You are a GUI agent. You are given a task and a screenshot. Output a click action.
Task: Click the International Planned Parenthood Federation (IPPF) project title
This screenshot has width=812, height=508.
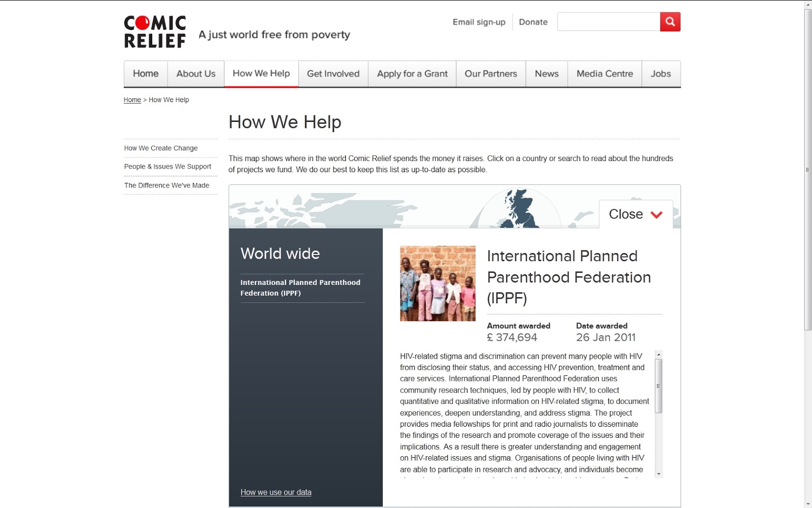point(569,277)
